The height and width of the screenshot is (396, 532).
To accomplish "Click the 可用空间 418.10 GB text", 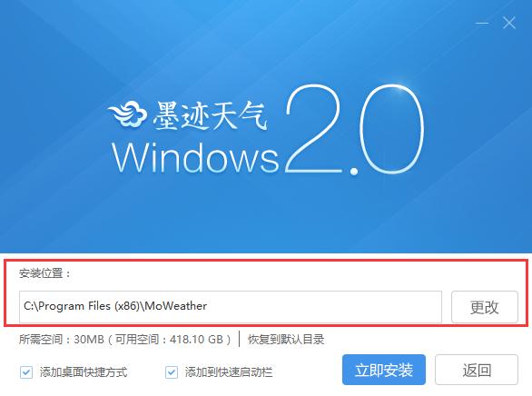I will pyautogui.click(x=170, y=340).
